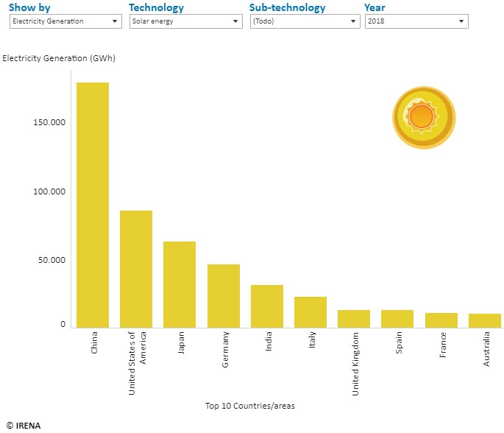
Task: Click the IRENA copyright text
Action: click(24, 426)
